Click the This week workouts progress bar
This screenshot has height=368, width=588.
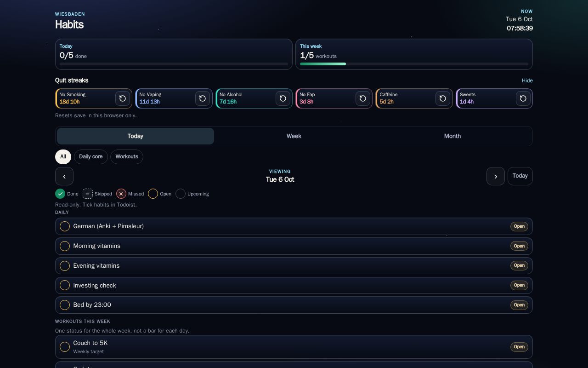click(x=414, y=64)
